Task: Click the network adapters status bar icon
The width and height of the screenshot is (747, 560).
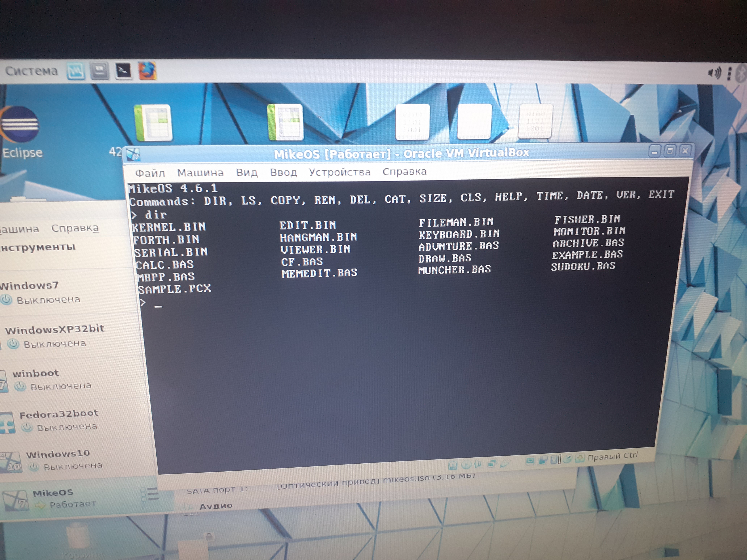Action: pos(492,463)
